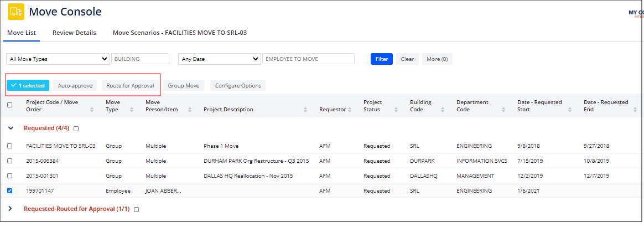The height and width of the screenshot is (227, 644).
Task: Sort by Building Code column arrows
Action: coord(442,110)
